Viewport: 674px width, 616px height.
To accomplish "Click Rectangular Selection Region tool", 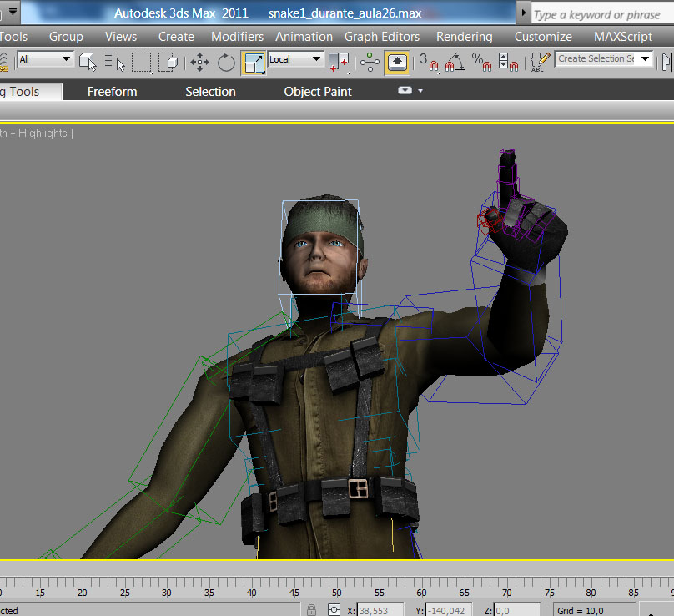I will click(x=141, y=61).
